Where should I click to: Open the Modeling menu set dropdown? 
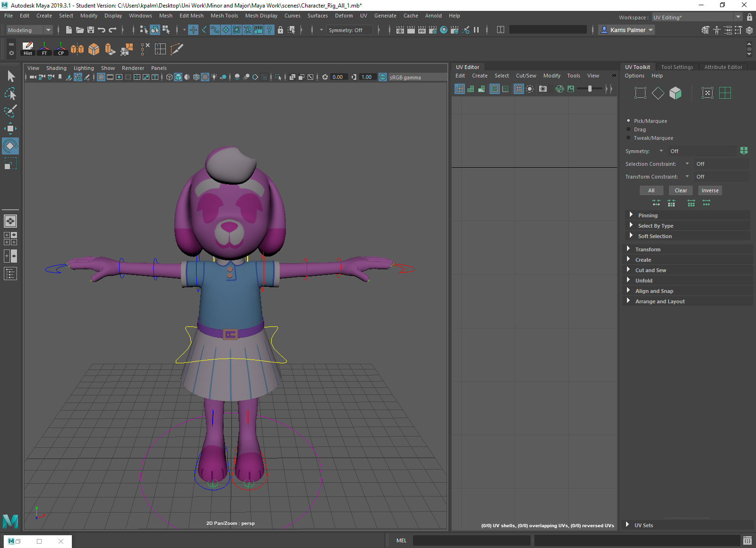click(29, 30)
